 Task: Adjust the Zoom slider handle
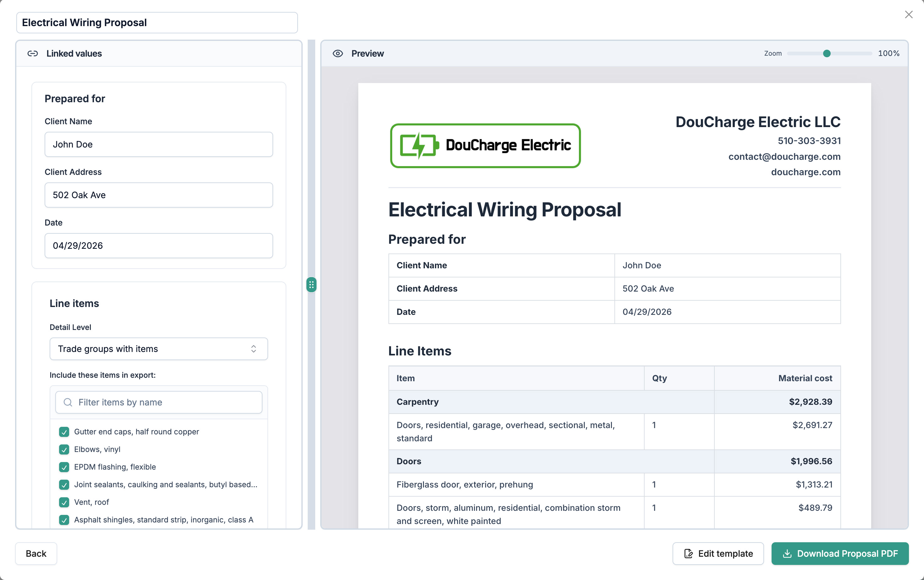(827, 54)
